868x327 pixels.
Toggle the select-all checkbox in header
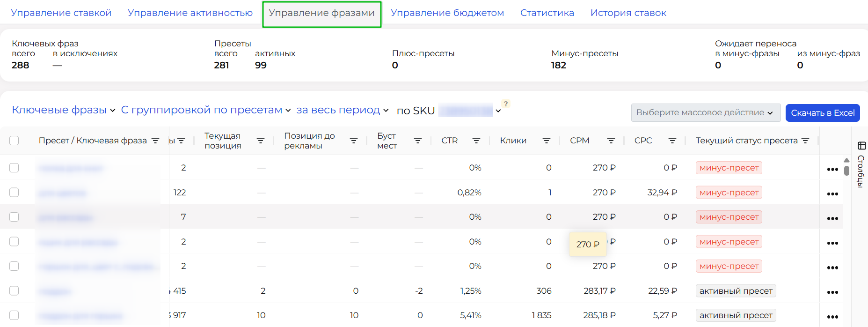[14, 141]
